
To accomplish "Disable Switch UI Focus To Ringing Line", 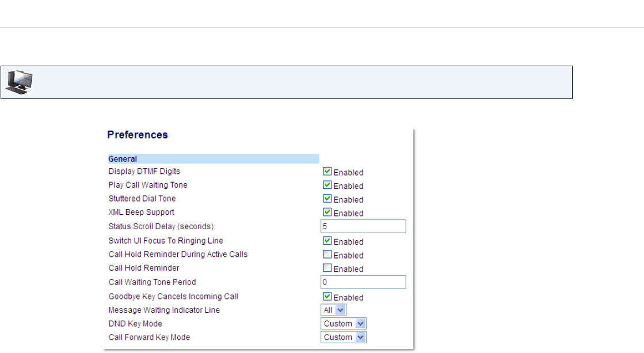I will point(327,241).
